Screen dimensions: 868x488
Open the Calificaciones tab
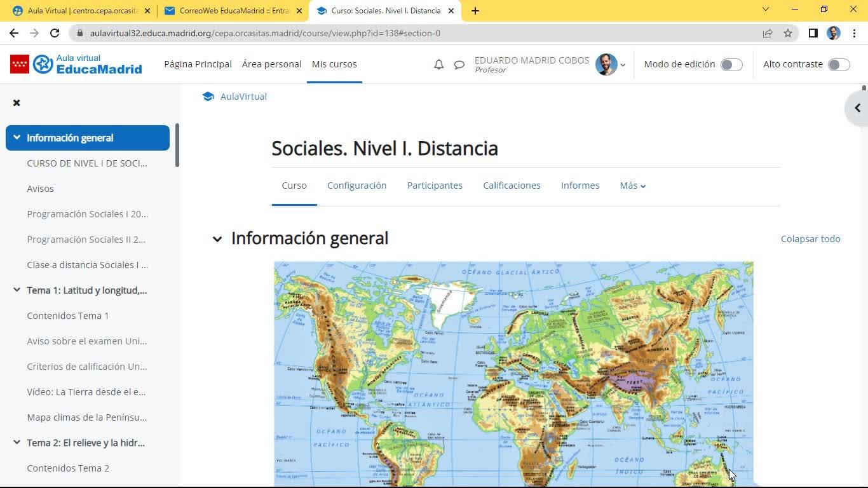click(x=512, y=186)
